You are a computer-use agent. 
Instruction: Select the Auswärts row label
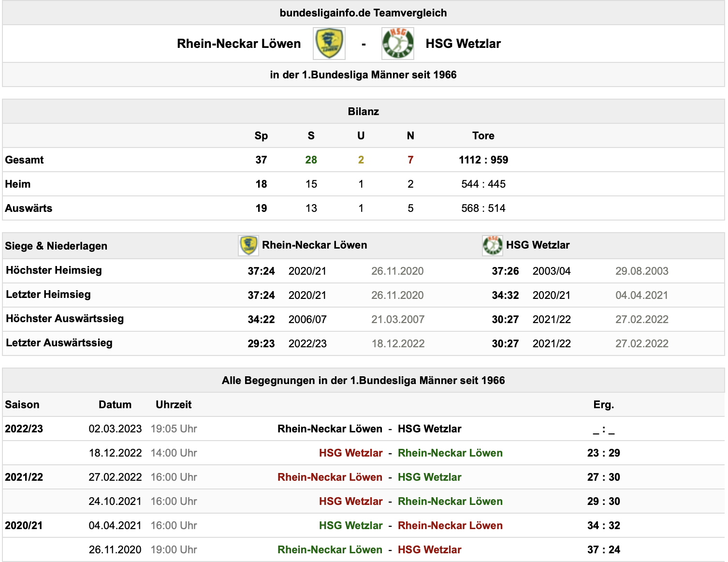[x=29, y=208]
